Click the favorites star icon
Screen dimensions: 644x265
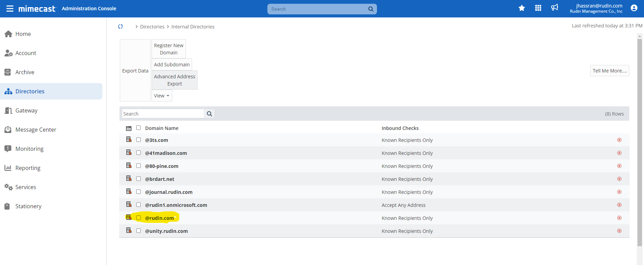coord(522,8)
